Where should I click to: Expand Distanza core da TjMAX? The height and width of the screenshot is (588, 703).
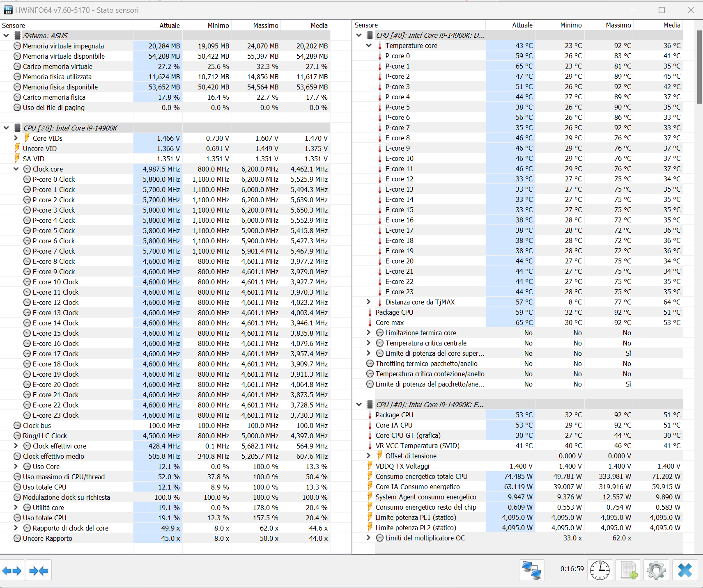(369, 302)
